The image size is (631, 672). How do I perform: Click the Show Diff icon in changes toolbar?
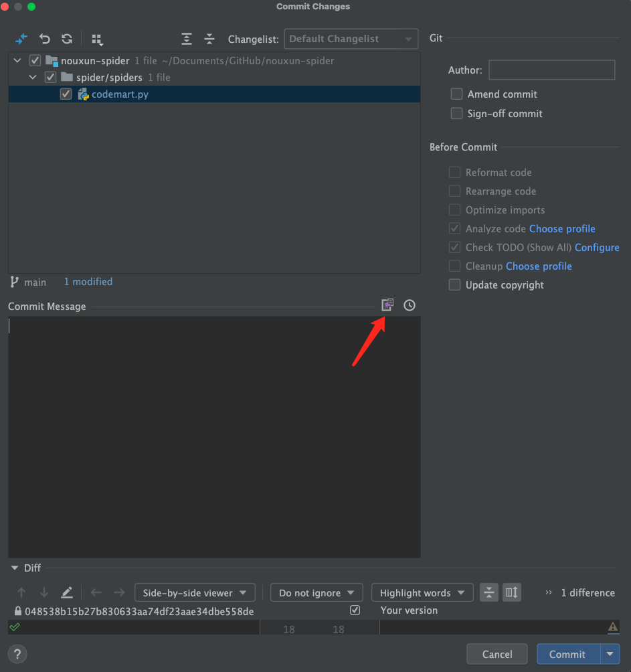(21, 39)
